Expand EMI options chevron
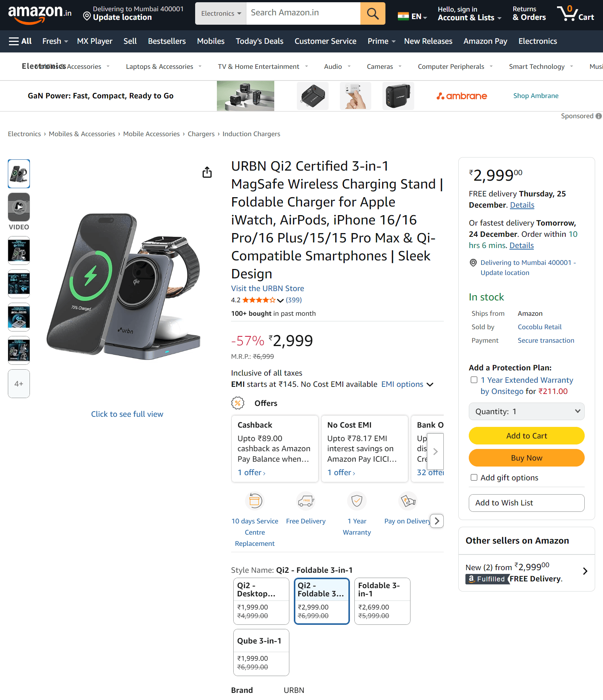This screenshot has width=603, height=700. point(430,385)
